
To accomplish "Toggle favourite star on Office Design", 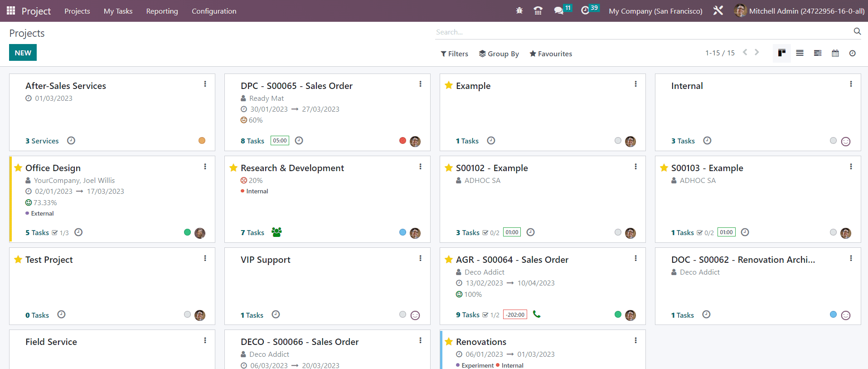I will [18, 167].
